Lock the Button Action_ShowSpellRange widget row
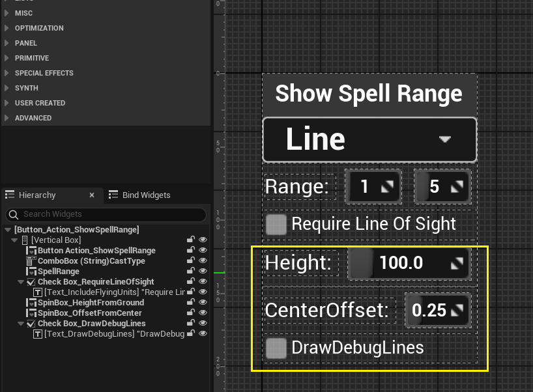Image resolution: width=533 pixels, height=392 pixels. (x=191, y=250)
